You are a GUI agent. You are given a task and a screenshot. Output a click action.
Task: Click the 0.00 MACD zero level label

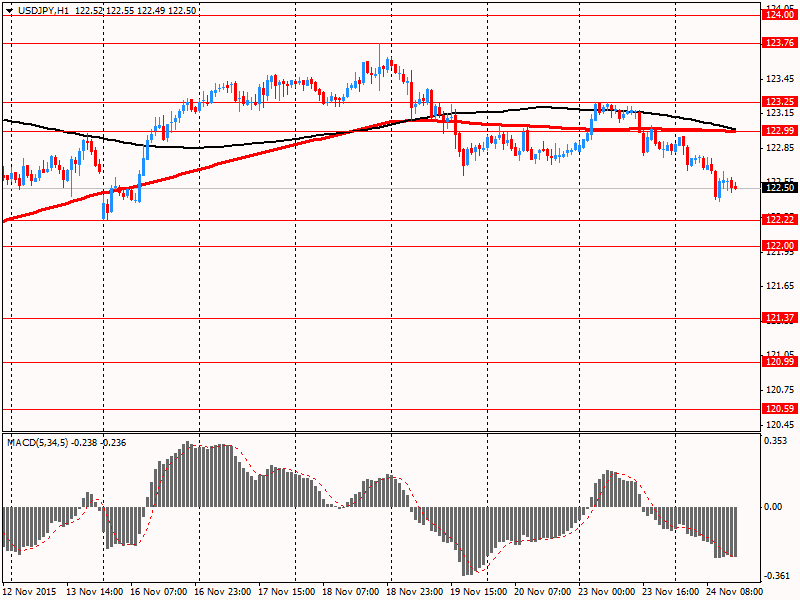tap(774, 507)
